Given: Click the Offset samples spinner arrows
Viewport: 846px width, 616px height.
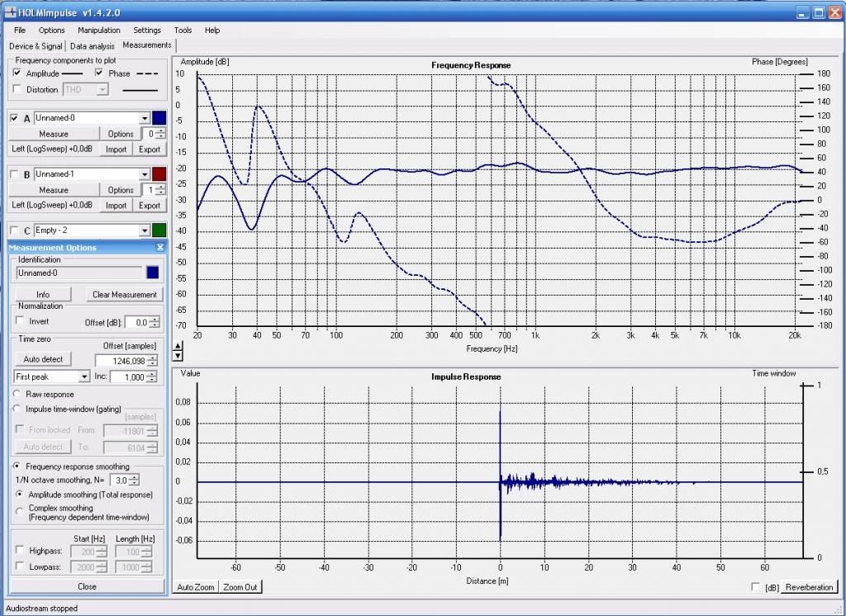Looking at the screenshot, I should (153, 361).
